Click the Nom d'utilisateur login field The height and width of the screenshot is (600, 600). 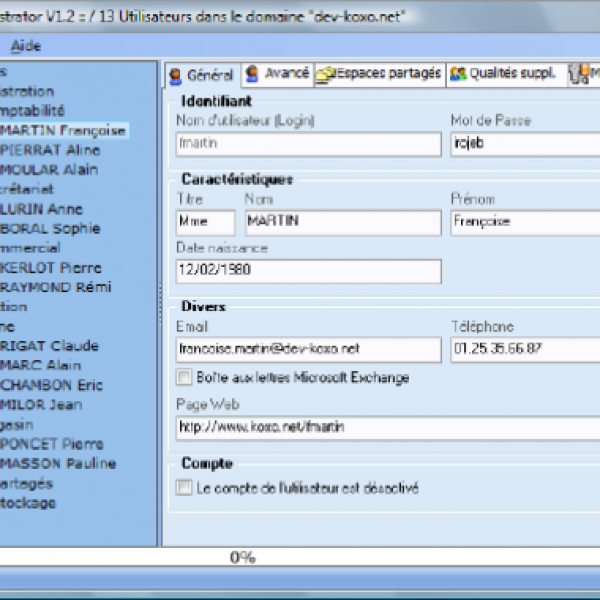[308, 144]
